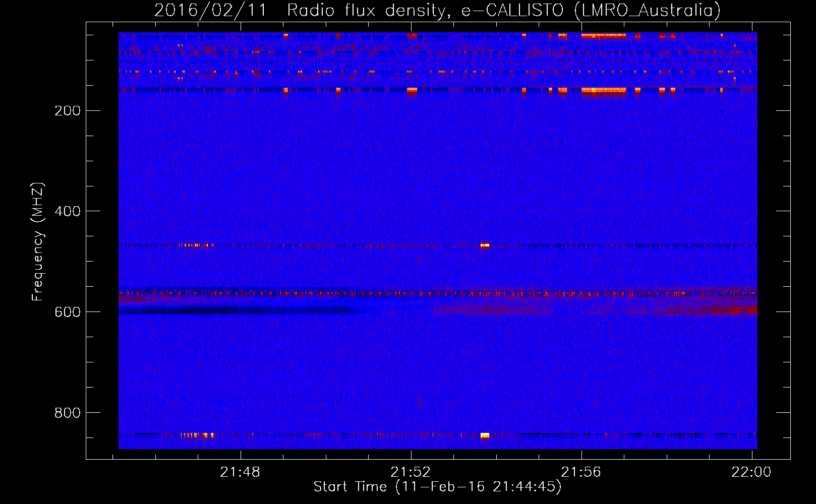Click the "21:52" time tick label

click(x=411, y=472)
